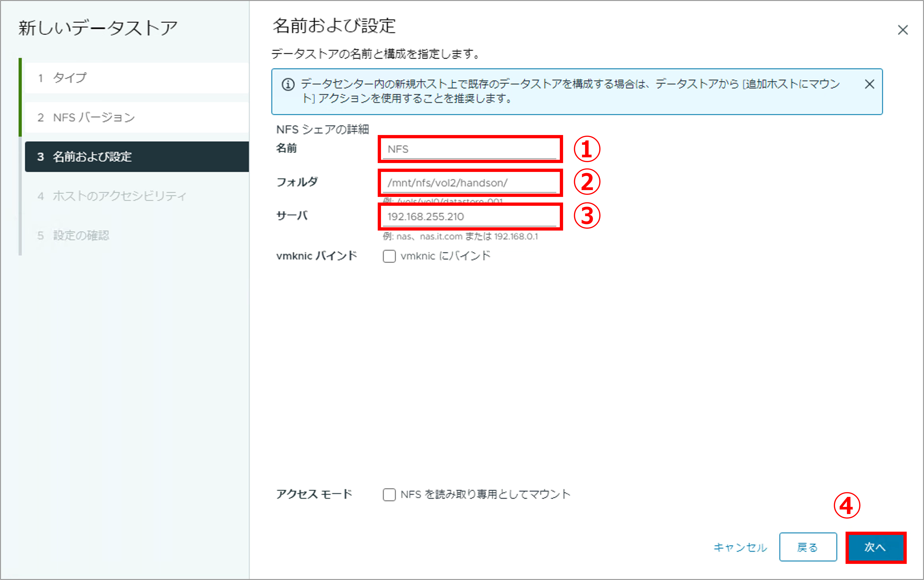924x580 pixels.
Task: Click the circled number 3 annotation
Action: (x=587, y=216)
